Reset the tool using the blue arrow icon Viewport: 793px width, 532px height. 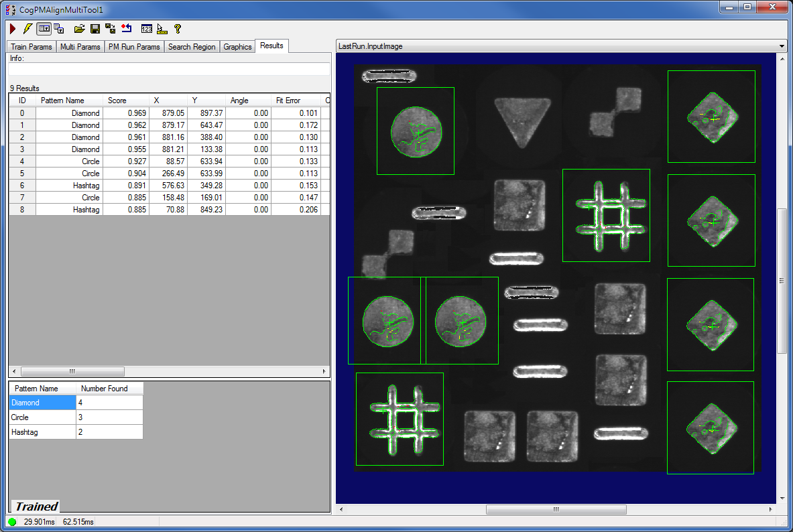coord(127,29)
